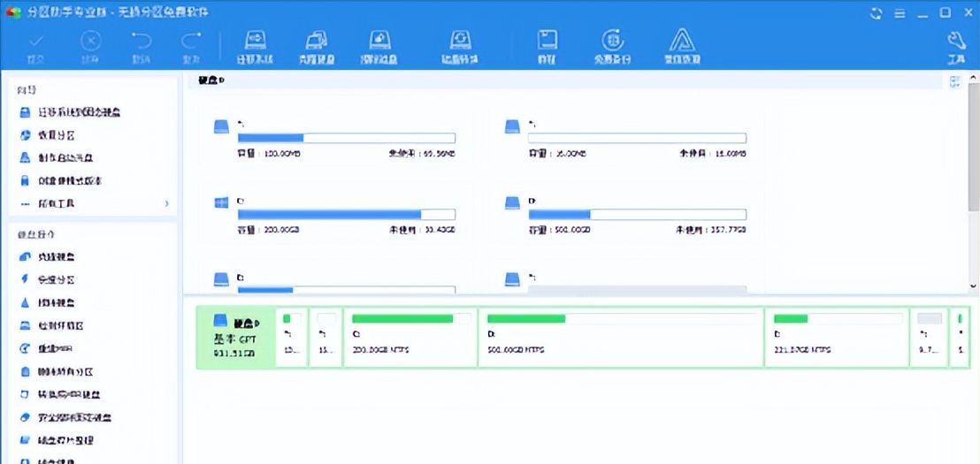Open the hamburger menu in the title bar
The image size is (980, 464).
[900, 12]
